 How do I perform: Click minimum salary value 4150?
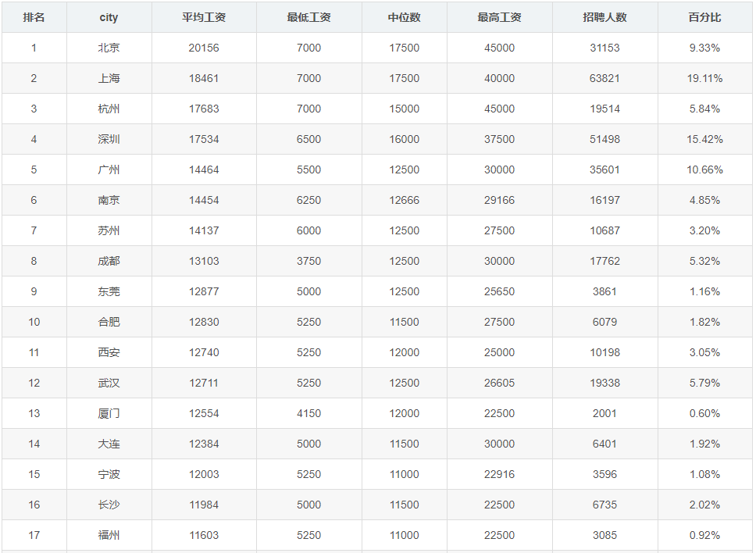(308, 413)
